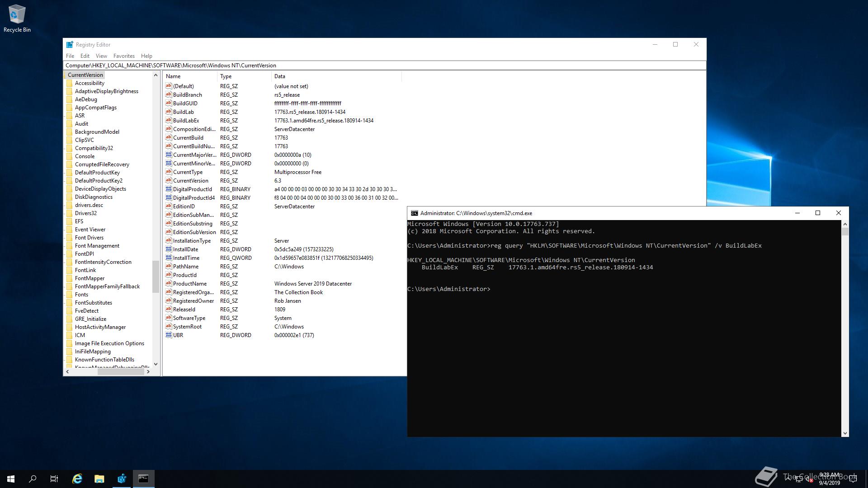Click the Fonts folder icon in tree

pos(69,295)
